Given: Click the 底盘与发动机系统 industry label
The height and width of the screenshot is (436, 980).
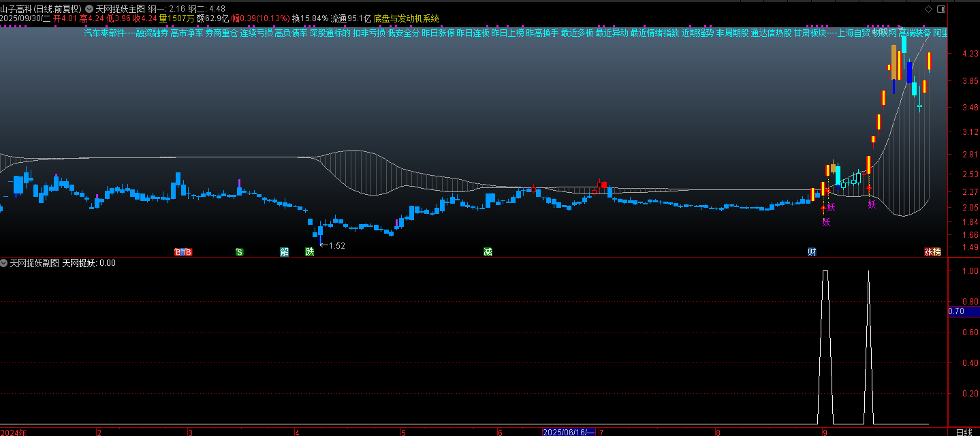Looking at the screenshot, I should tap(407, 18).
